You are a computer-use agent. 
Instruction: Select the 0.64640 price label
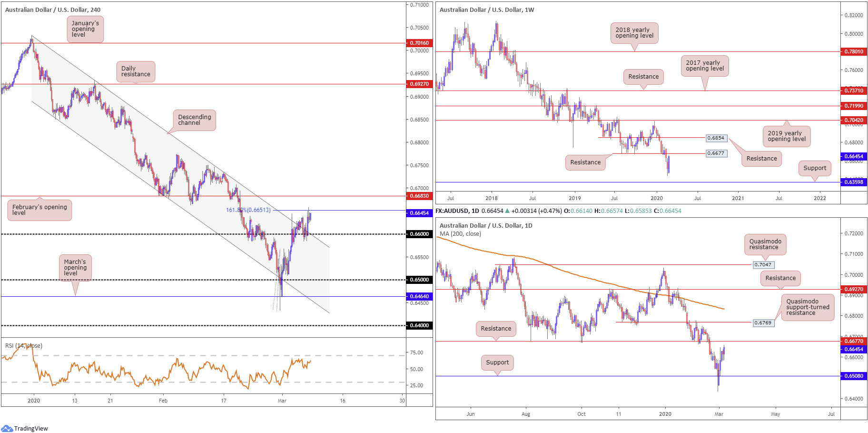(419, 296)
